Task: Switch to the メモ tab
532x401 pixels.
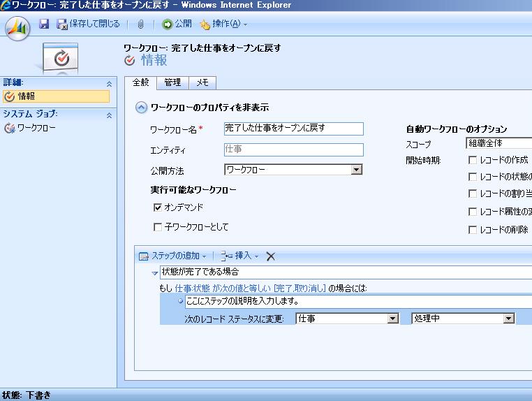Action: click(202, 82)
